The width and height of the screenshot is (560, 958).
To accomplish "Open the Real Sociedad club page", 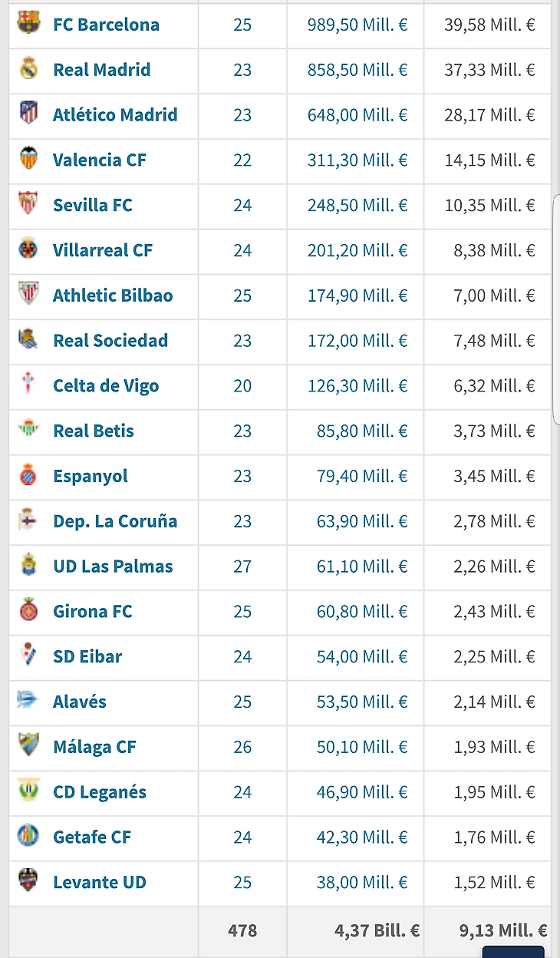I will coord(110,340).
